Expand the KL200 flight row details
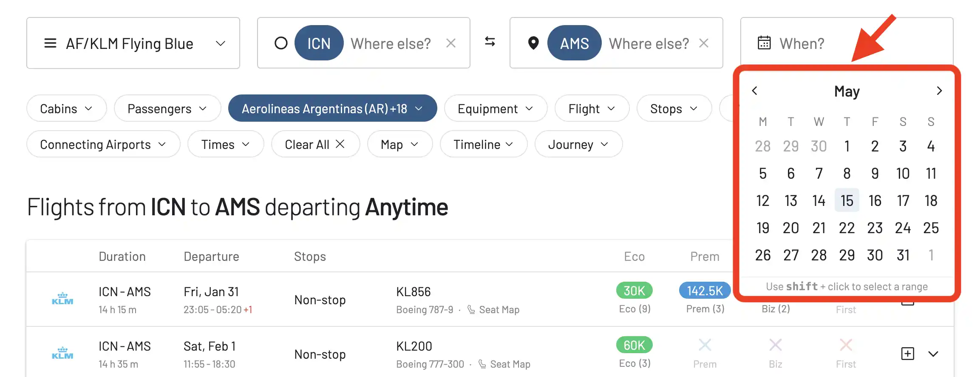 click(933, 354)
